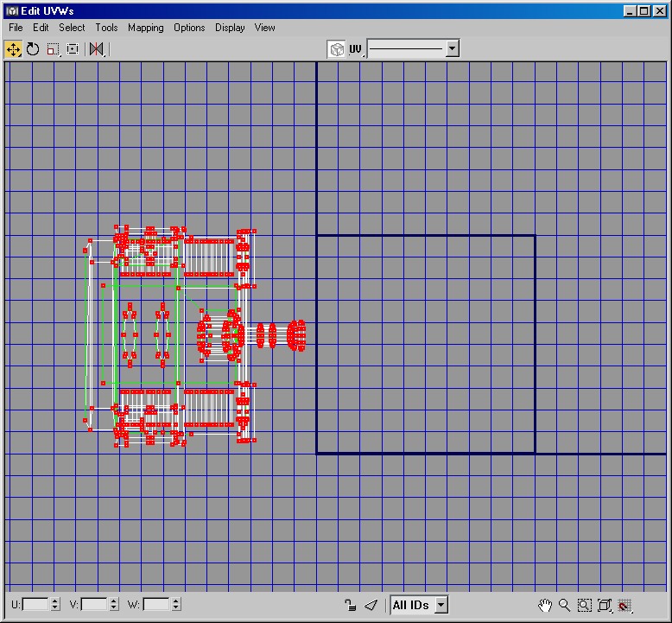Screen dimensions: 672x623
Task: Select the Move tool in toolbar
Action: 13,49
